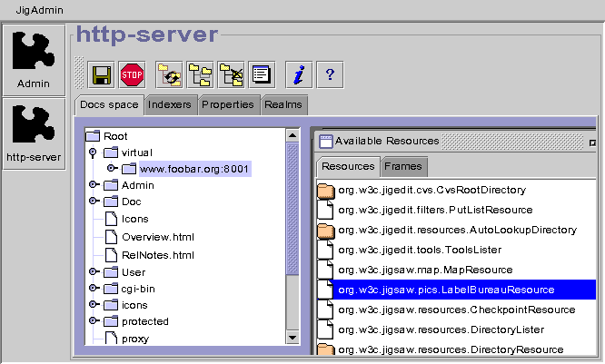Click the reload folder tree icon

(169, 74)
